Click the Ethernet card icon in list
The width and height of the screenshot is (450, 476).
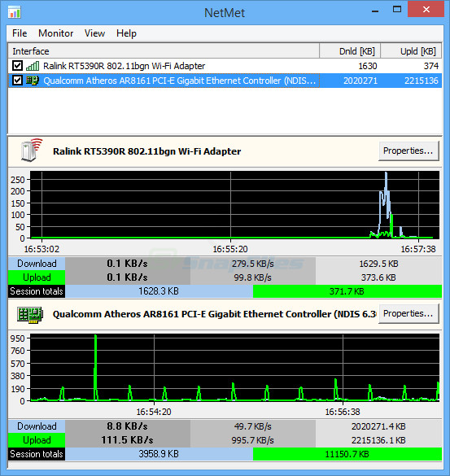point(33,81)
